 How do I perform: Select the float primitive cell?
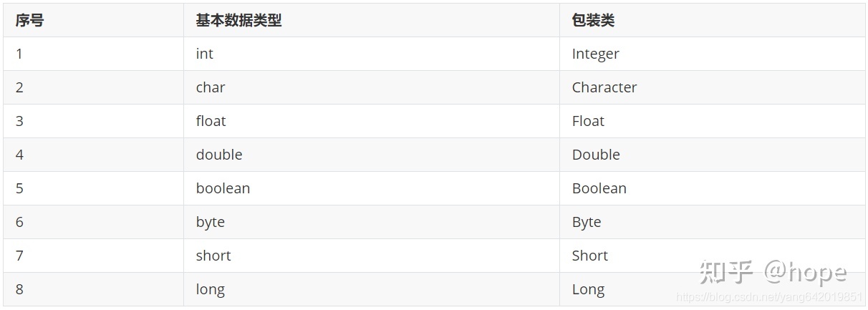(x=211, y=121)
